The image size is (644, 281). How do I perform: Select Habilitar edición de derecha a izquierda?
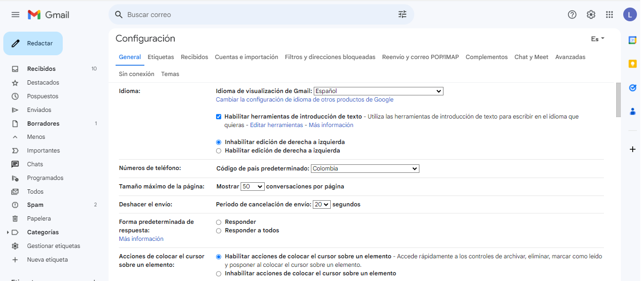click(x=218, y=151)
